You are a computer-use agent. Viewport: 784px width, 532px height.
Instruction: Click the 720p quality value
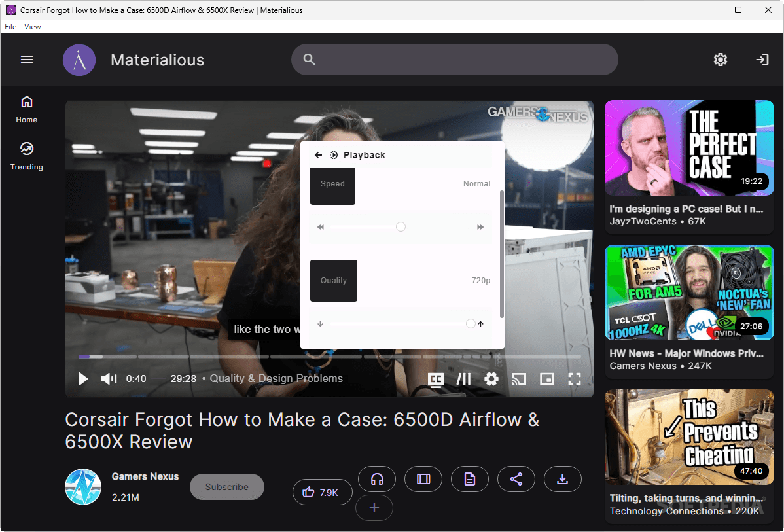(x=480, y=281)
